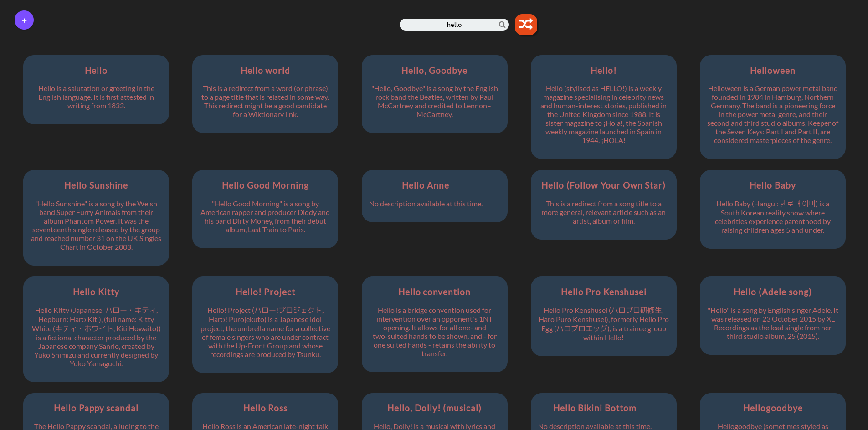The height and width of the screenshot is (430, 868).
Task: Click the bridge convention description text
Action: coord(434,332)
